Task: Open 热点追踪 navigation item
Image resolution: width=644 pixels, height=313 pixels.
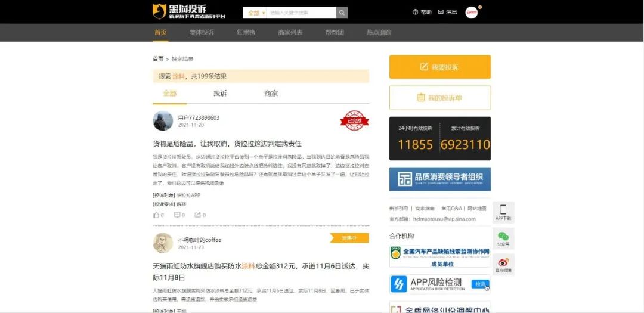Action: point(379,32)
